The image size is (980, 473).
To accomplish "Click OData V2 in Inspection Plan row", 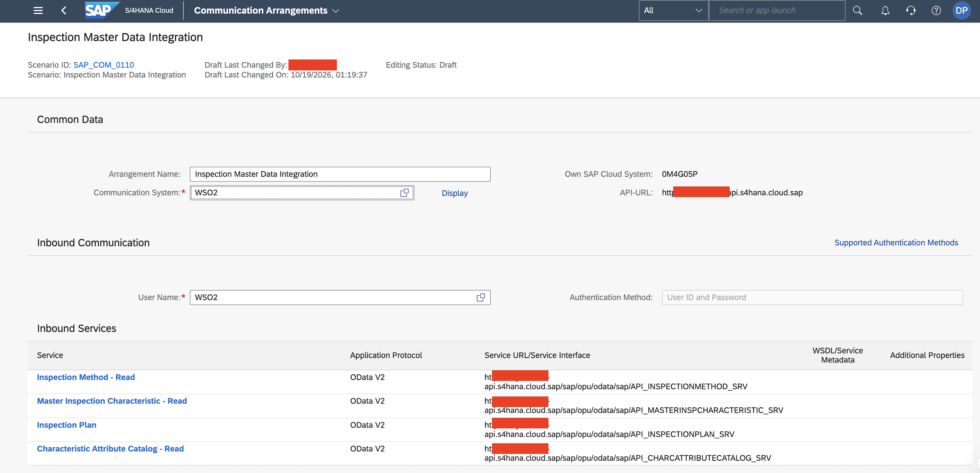I will [x=368, y=425].
